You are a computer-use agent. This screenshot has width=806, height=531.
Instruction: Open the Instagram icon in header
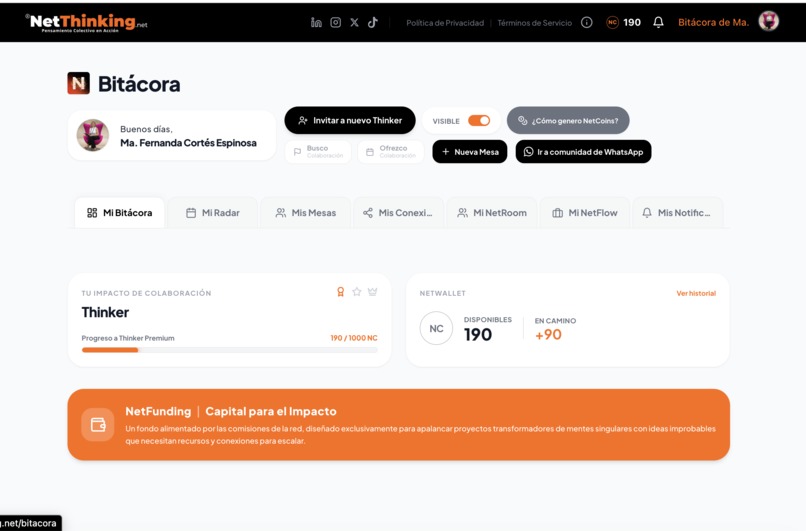click(335, 22)
